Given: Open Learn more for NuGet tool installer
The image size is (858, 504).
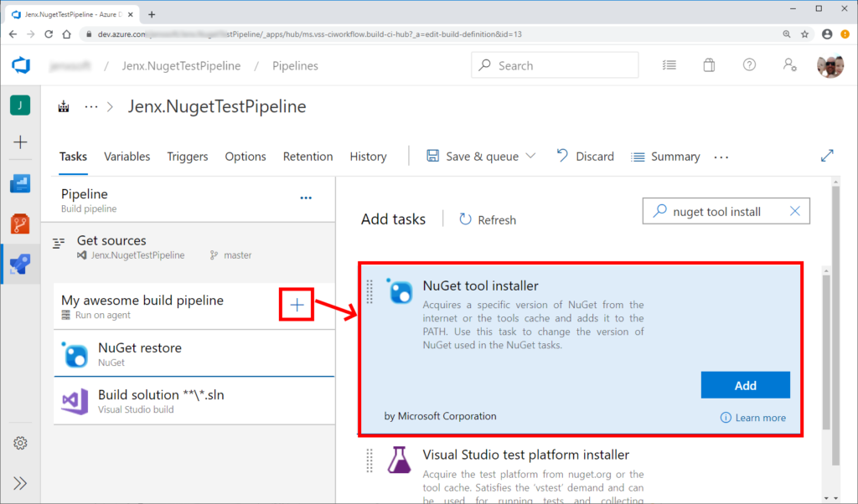Looking at the screenshot, I should click(753, 418).
